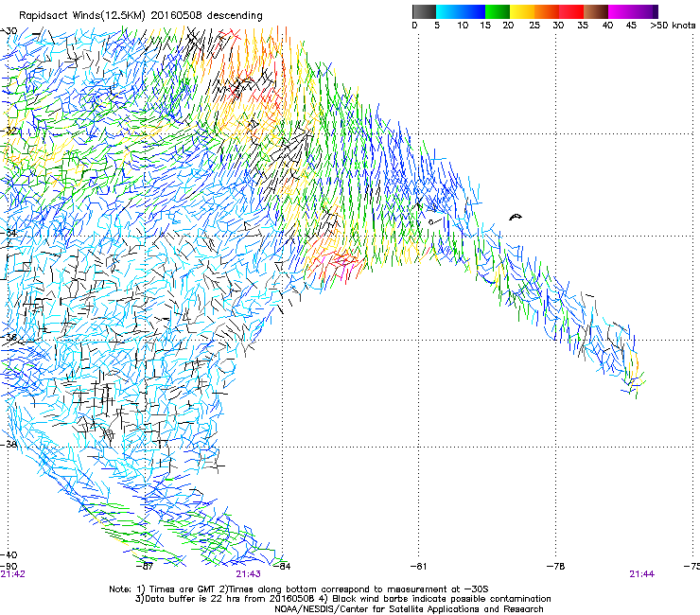700x615 pixels.
Task: Click the '>50 knots' legend label
Action: click(673, 26)
